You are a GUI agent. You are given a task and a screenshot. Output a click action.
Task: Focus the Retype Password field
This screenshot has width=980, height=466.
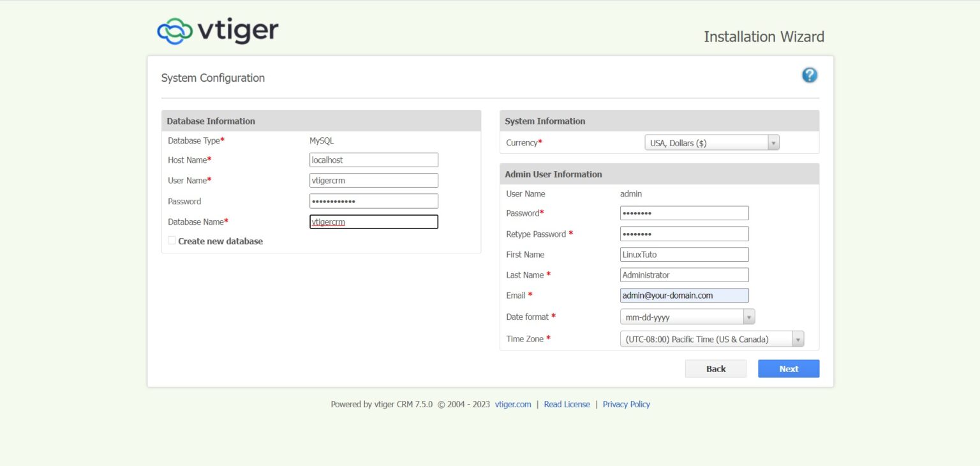tap(685, 234)
